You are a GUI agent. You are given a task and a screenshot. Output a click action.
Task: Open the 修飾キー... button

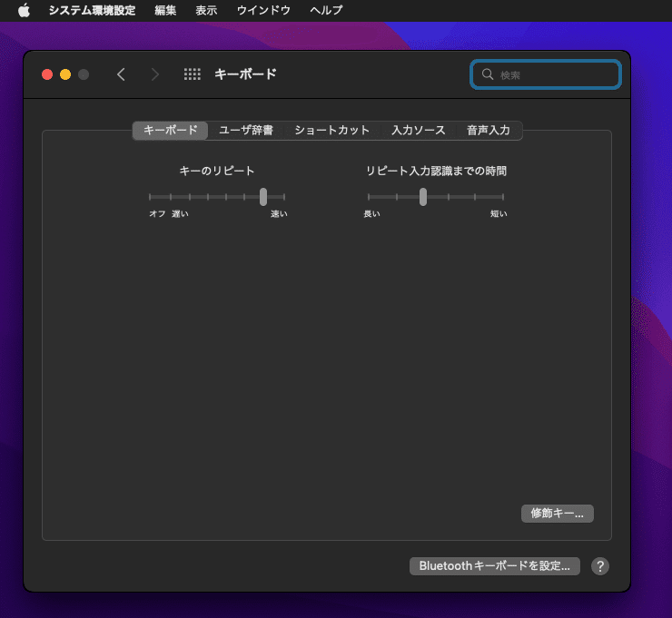(558, 514)
